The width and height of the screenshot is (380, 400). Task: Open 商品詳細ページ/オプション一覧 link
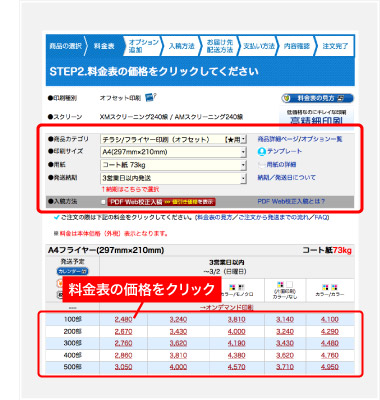(x=300, y=139)
